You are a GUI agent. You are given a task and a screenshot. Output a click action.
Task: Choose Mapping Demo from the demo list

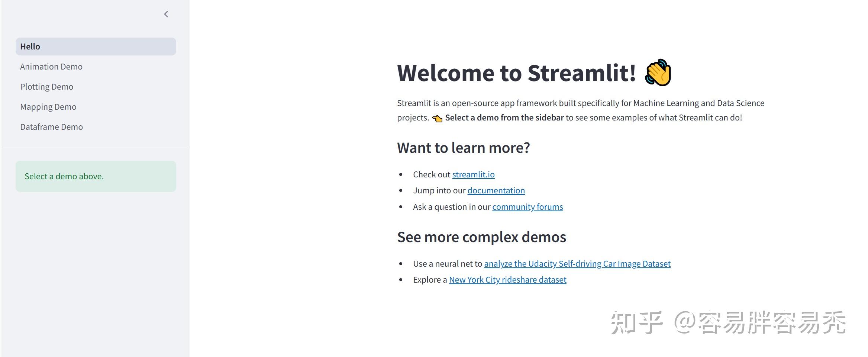point(48,107)
